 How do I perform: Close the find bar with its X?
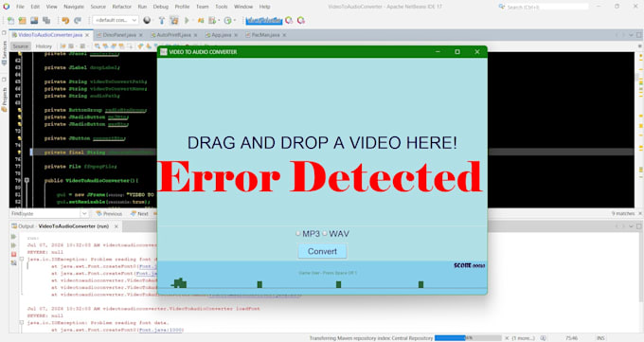point(639,213)
